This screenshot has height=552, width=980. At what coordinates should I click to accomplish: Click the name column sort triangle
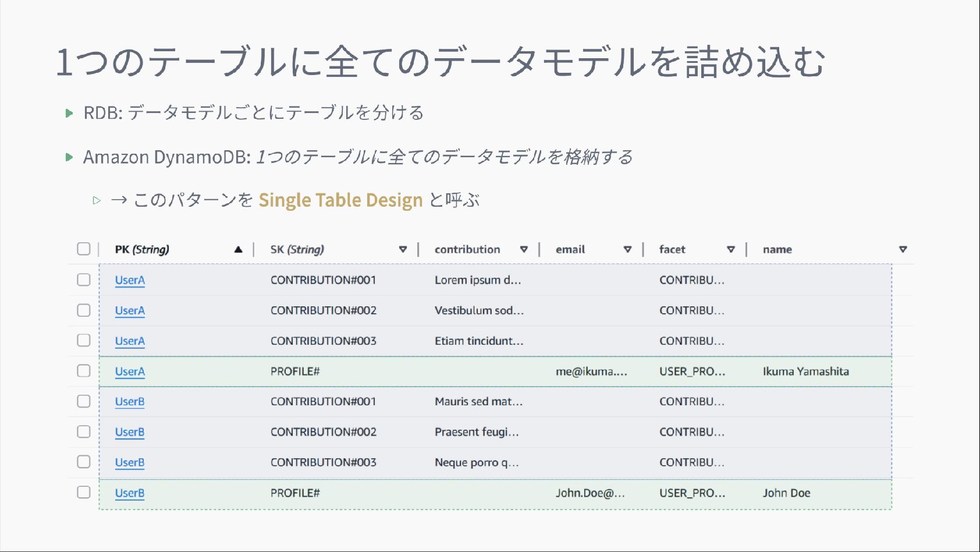click(903, 250)
